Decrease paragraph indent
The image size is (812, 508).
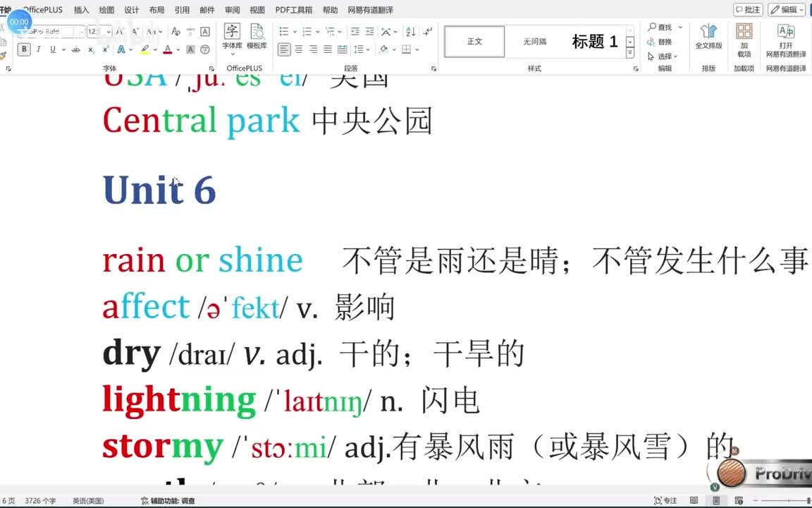pyautogui.click(x=355, y=32)
